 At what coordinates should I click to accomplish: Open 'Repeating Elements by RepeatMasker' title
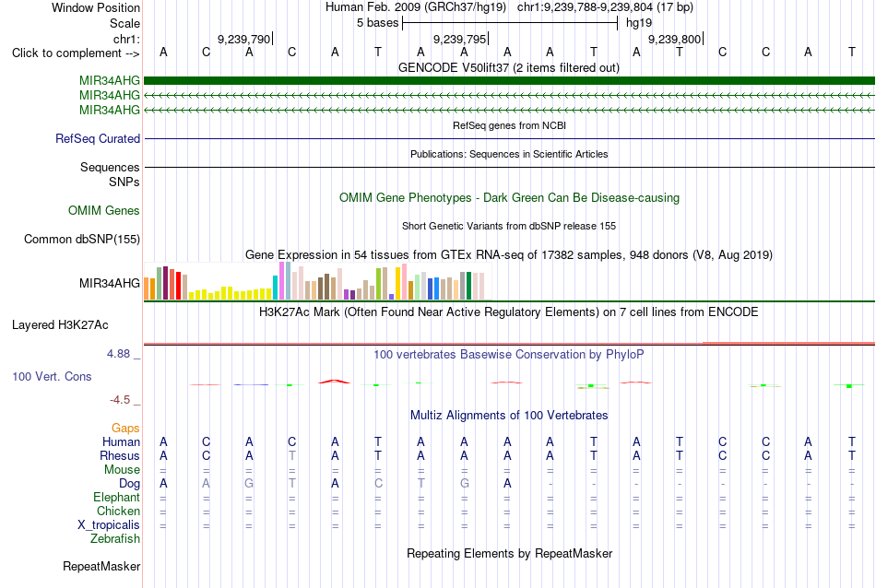[509, 553]
